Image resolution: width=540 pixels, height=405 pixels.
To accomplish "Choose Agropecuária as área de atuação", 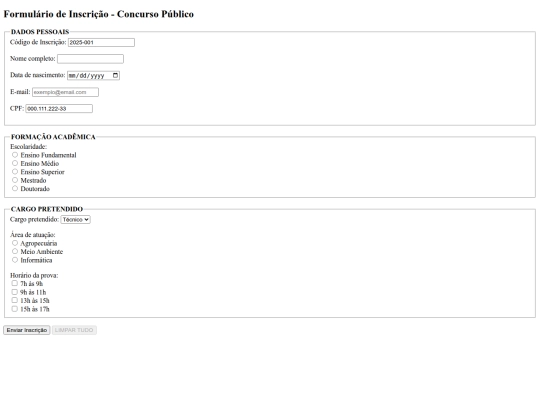I will (x=15, y=243).
